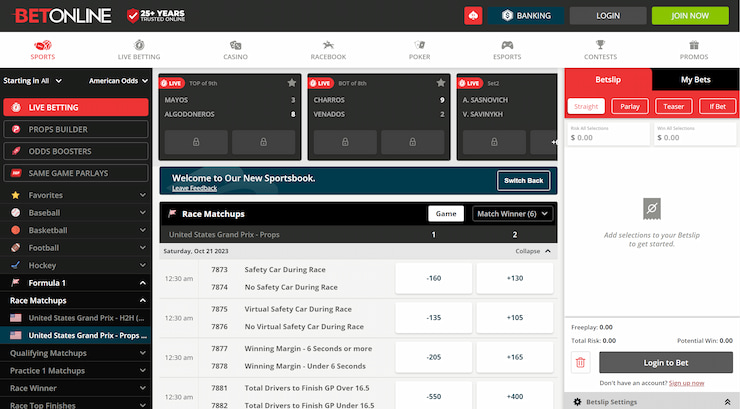740x409 pixels.
Task: Collapse the Formula 1 sidebar section
Action: [76, 283]
